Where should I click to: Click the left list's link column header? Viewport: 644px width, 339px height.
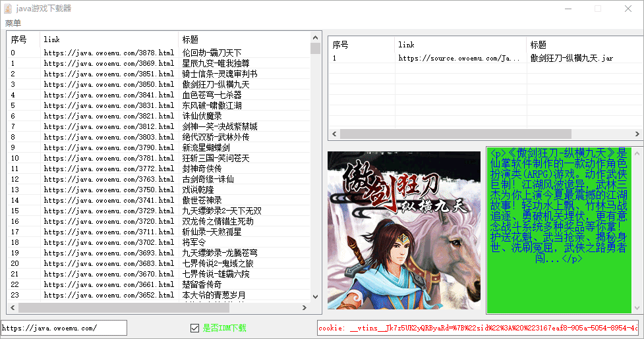pos(109,39)
